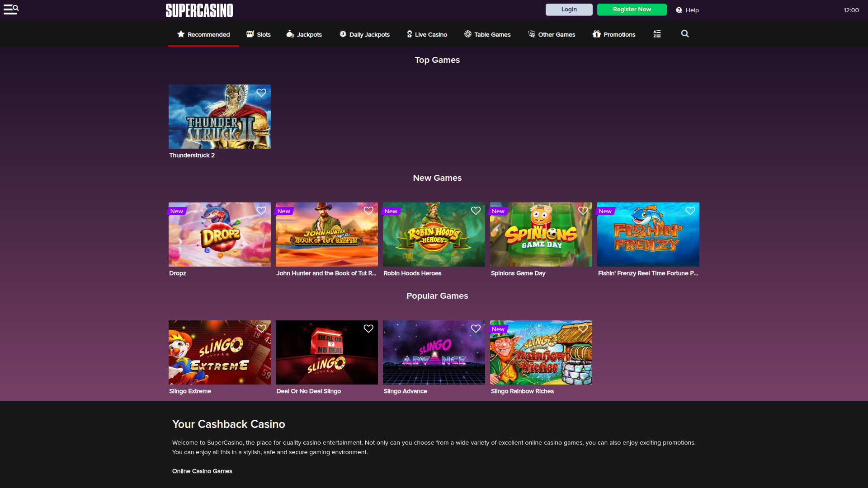The image size is (868, 488).
Task: Open the Jackpots section via its icon
Action: [290, 34]
